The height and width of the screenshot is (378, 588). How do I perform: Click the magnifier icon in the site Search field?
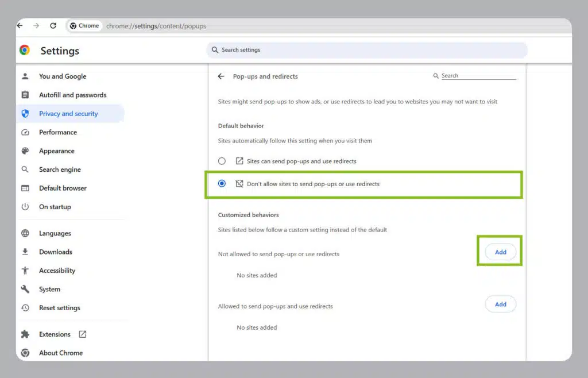(x=436, y=76)
